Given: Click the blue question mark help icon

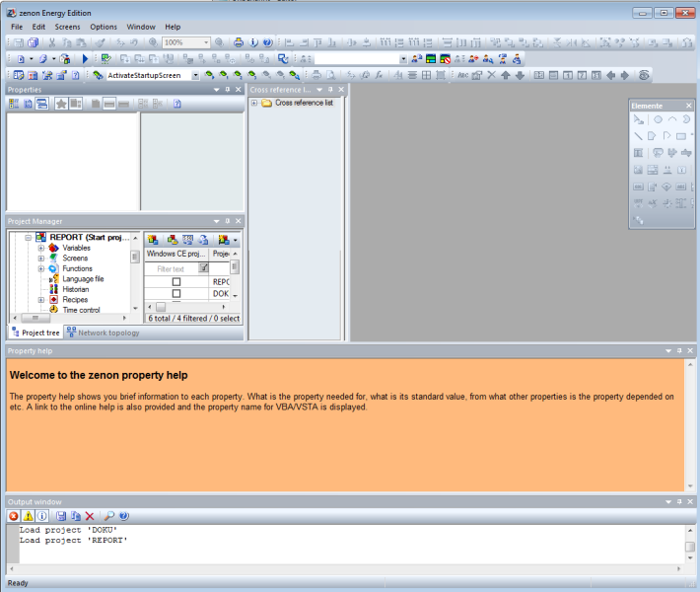Looking at the screenshot, I should 267,42.
